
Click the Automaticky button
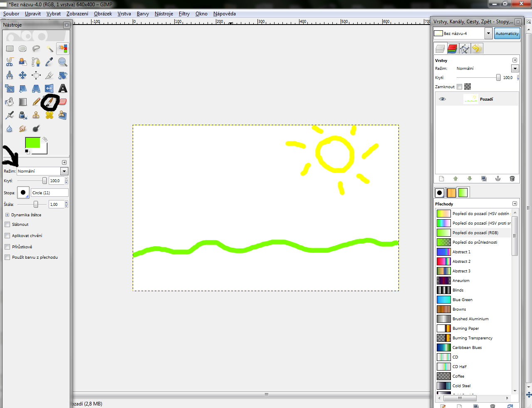tap(507, 33)
